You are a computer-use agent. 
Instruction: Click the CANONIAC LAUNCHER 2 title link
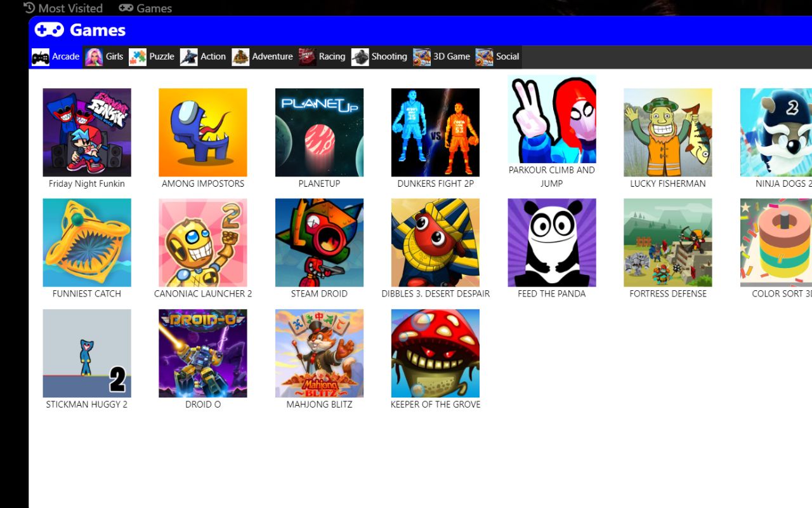pyautogui.click(x=203, y=293)
